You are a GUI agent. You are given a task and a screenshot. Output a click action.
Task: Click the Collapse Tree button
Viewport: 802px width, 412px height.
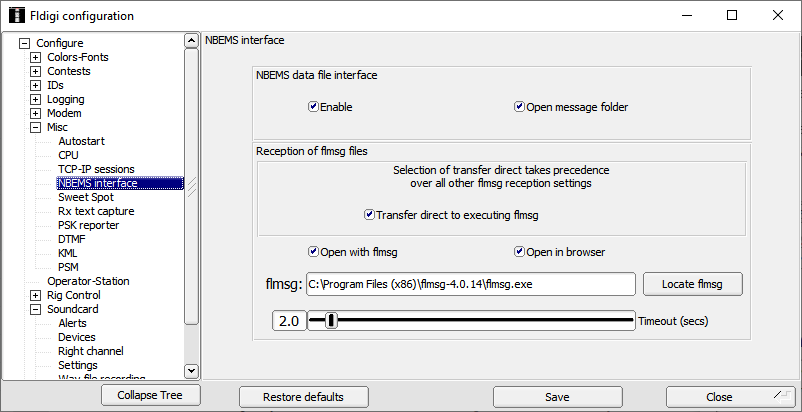click(x=150, y=395)
